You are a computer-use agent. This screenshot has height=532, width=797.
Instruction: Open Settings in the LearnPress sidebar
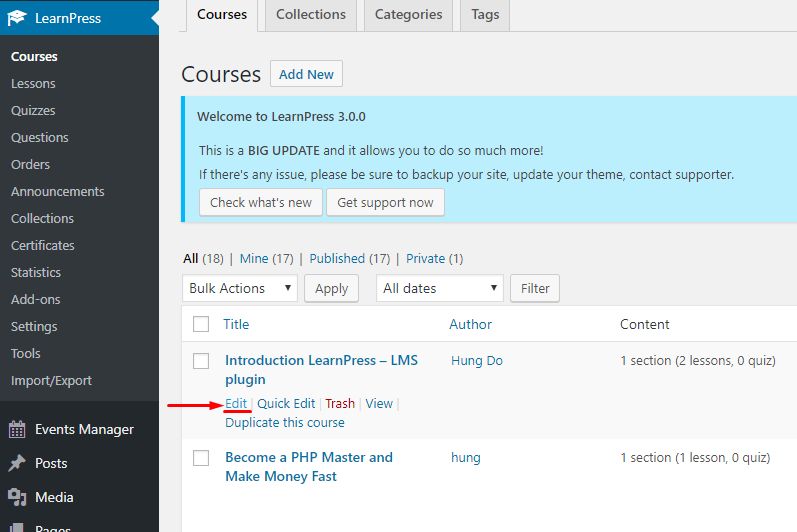point(34,326)
